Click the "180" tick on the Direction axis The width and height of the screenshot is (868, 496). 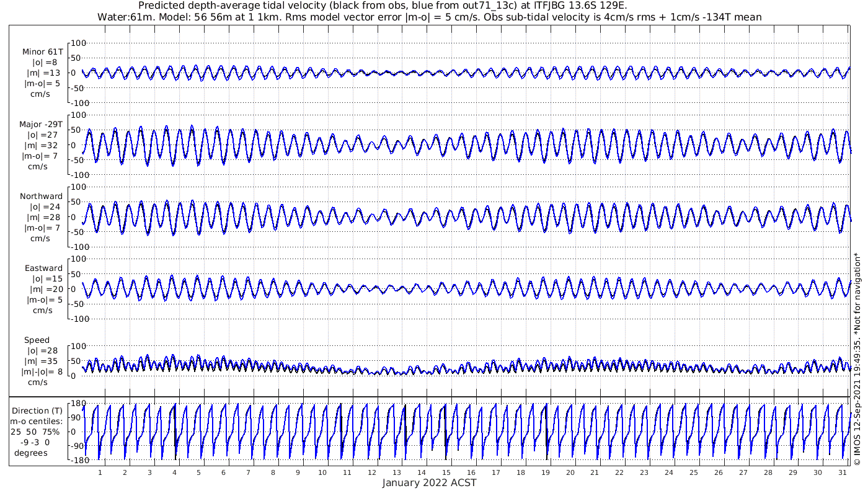77,404
